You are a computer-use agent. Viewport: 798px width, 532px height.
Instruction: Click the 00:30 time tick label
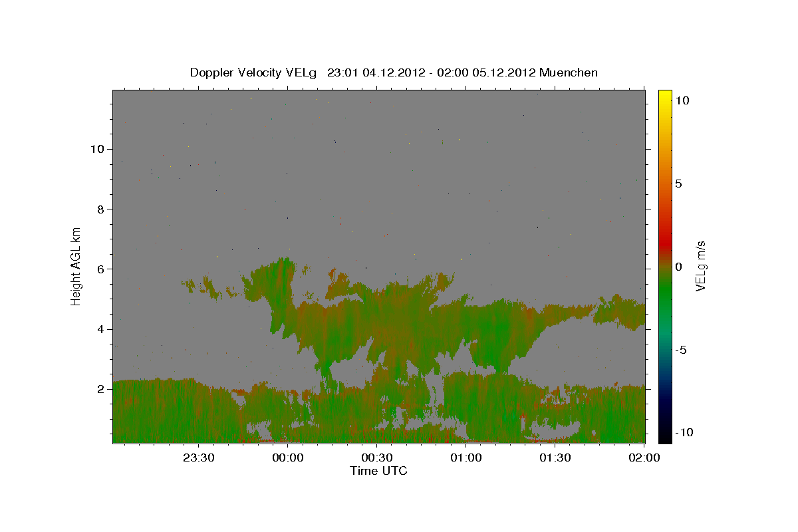pyautogui.click(x=377, y=458)
